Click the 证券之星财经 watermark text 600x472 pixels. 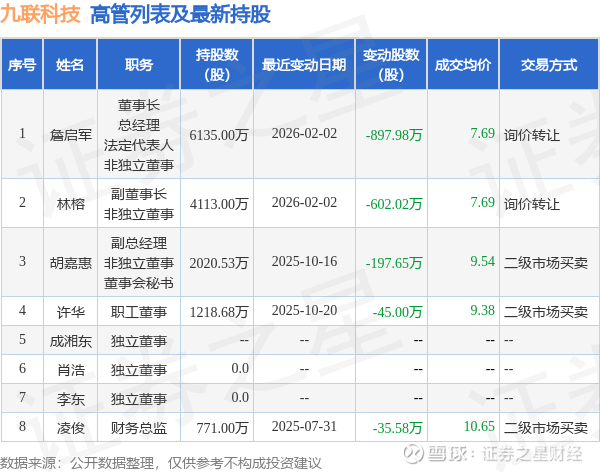click(532, 454)
